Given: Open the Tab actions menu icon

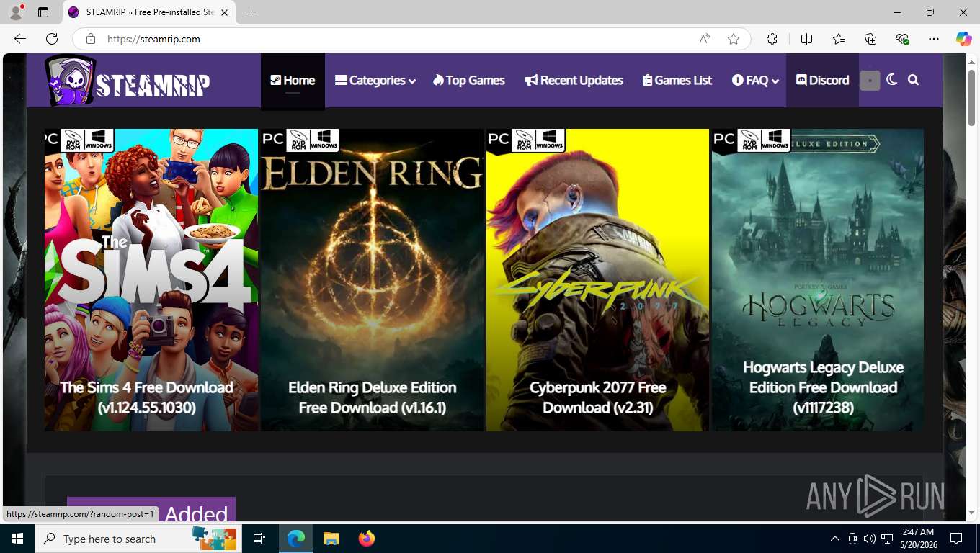Looking at the screenshot, I should point(43,12).
